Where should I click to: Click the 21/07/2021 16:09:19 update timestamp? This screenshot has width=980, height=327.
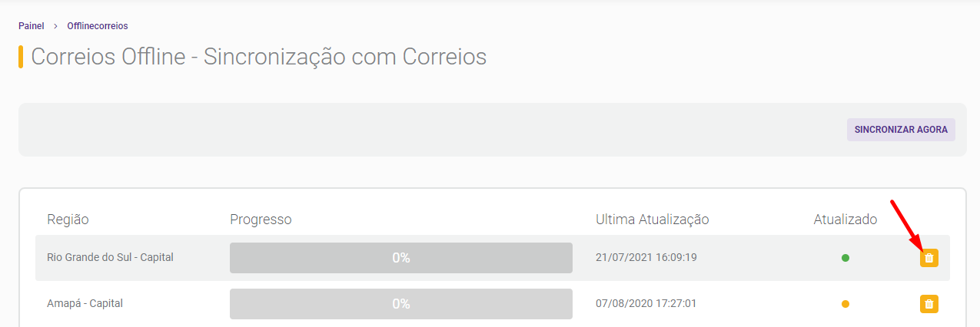(646, 257)
